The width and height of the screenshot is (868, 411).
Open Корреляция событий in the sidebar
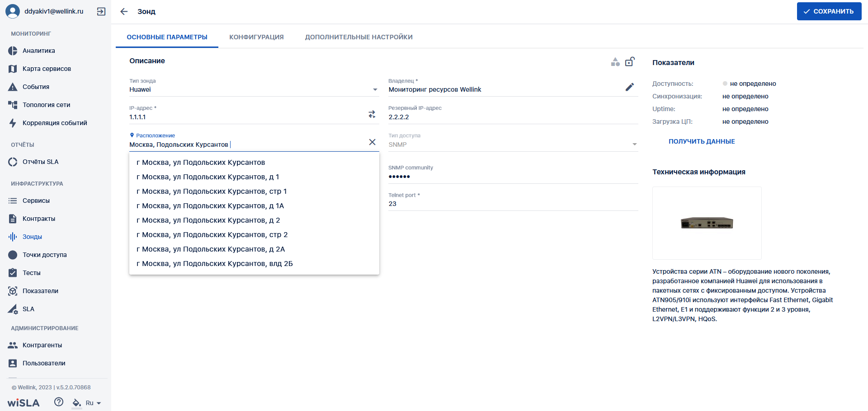pyautogui.click(x=56, y=123)
